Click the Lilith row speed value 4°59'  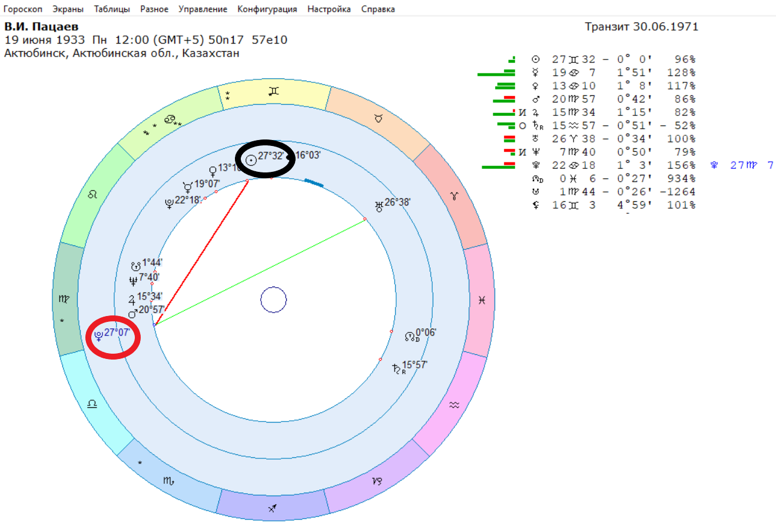pos(634,205)
